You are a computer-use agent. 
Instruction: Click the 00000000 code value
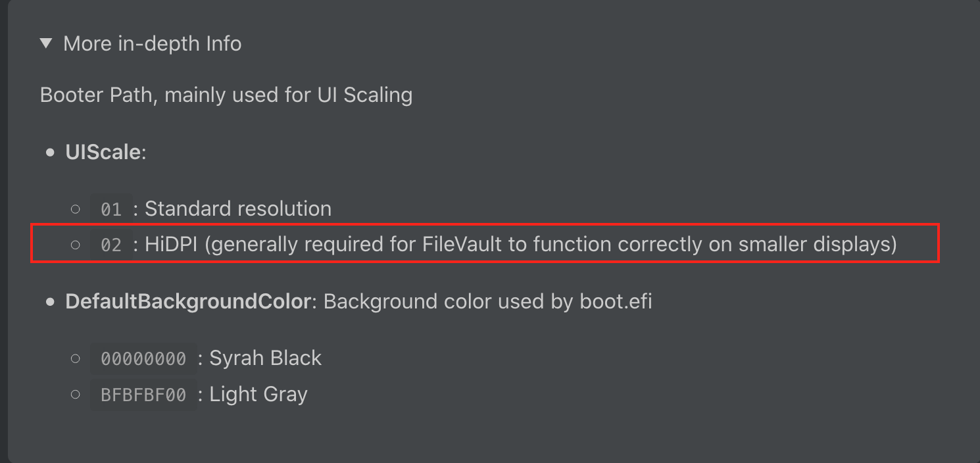pyautogui.click(x=143, y=359)
